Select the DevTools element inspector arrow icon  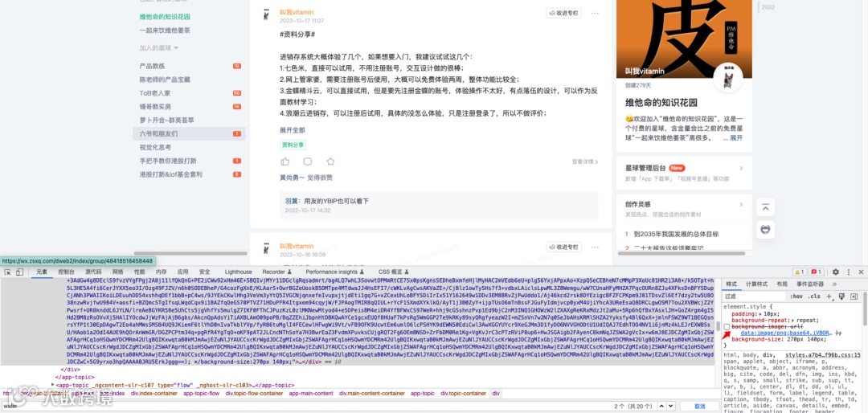(x=8, y=272)
